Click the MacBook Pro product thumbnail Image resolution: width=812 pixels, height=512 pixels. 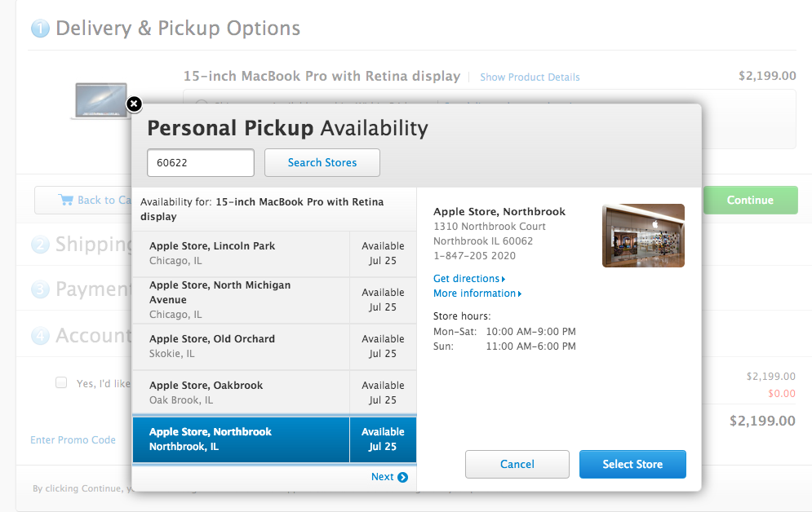point(100,100)
